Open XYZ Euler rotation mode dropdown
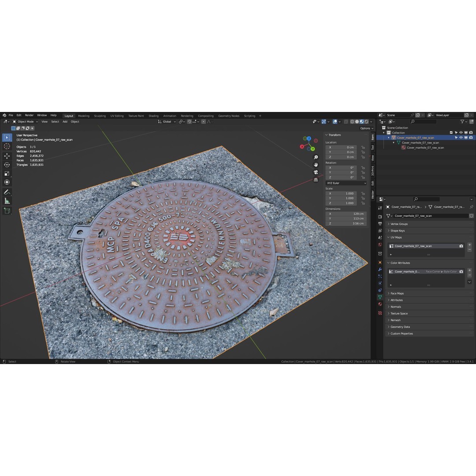Screen dimensions: 476x476 [x=346, y=183]
